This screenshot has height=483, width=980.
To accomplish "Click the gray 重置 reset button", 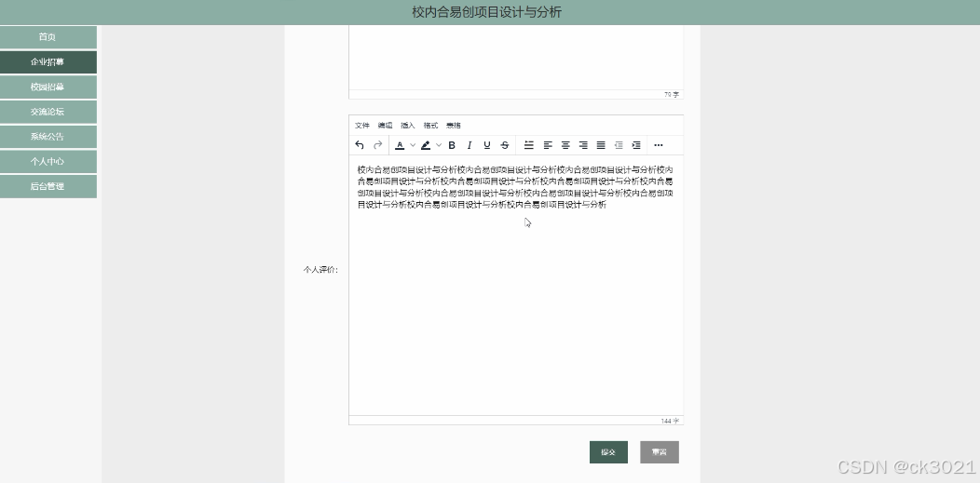I will coord(660,452).
